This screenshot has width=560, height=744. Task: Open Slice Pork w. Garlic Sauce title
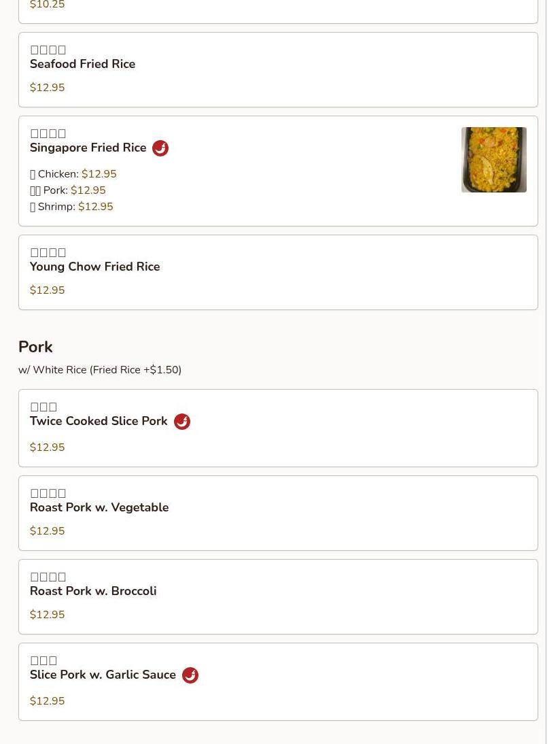tap(103, 674)
